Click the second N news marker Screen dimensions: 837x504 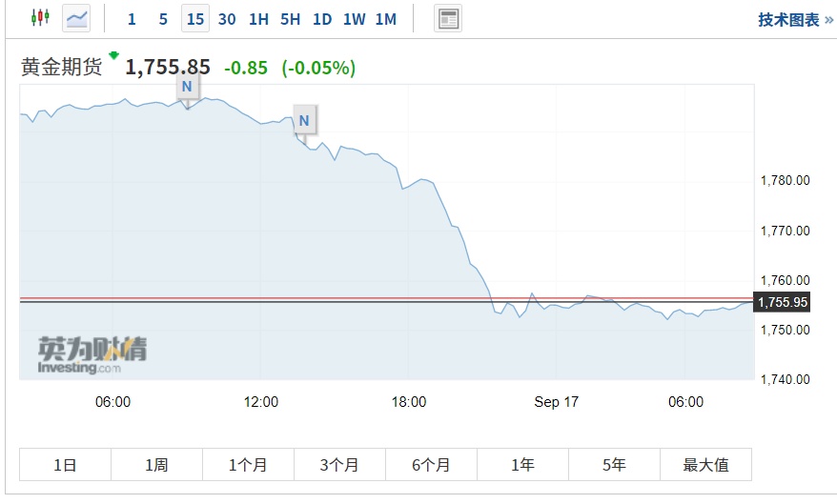point(304,120)
